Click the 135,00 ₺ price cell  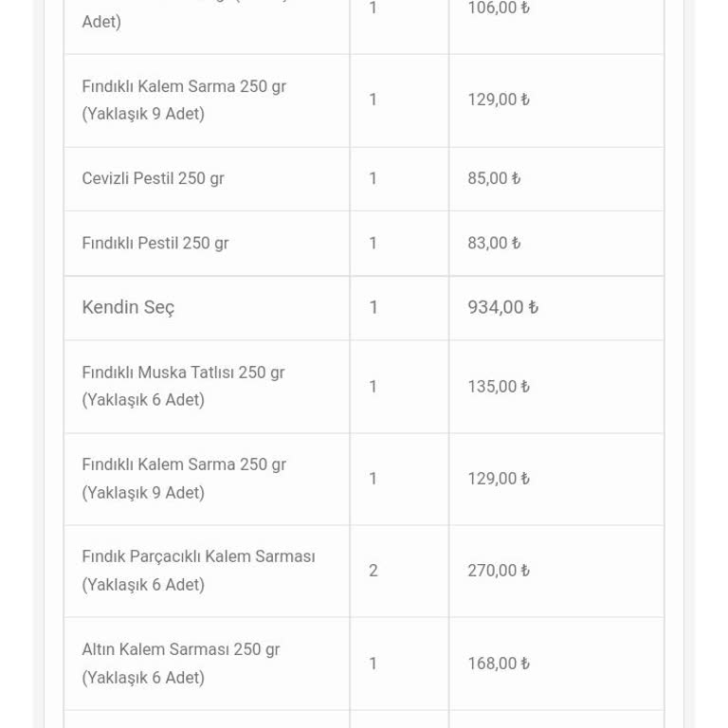(499, 387)
